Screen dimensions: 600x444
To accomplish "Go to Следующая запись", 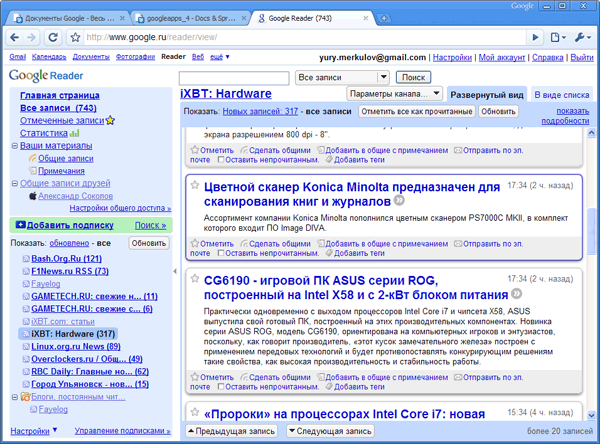I will click(x=331, y=431).
